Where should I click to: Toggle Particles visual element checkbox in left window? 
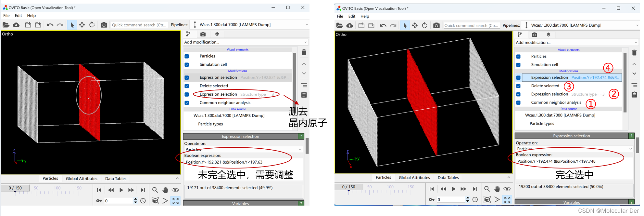(187, 56)
